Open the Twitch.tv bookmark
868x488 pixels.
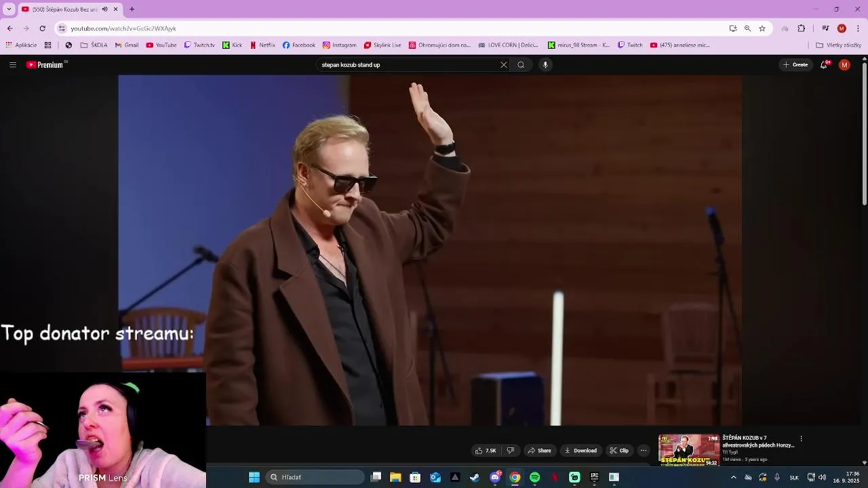(199, 45)
